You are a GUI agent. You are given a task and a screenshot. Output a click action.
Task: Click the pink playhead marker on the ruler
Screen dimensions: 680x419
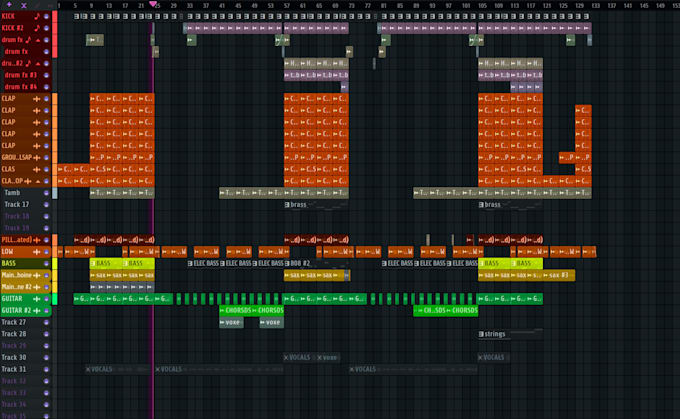(x=153, y=4)
